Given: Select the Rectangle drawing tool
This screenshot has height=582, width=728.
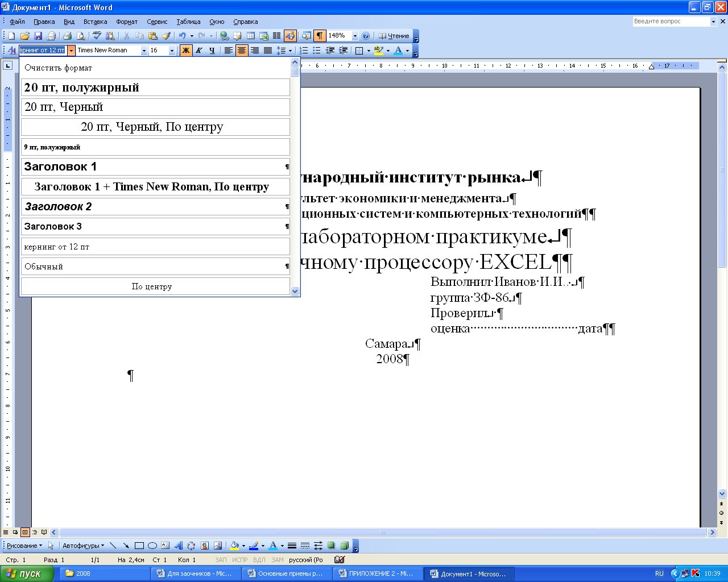Looking at the screenshot, I should click(x=139, y=546).
